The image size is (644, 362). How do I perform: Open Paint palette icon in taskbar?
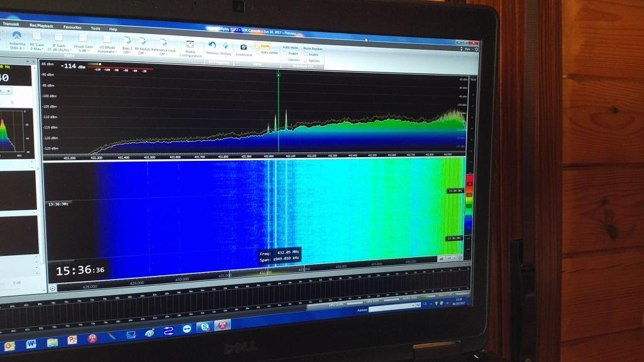coord(150,333)
